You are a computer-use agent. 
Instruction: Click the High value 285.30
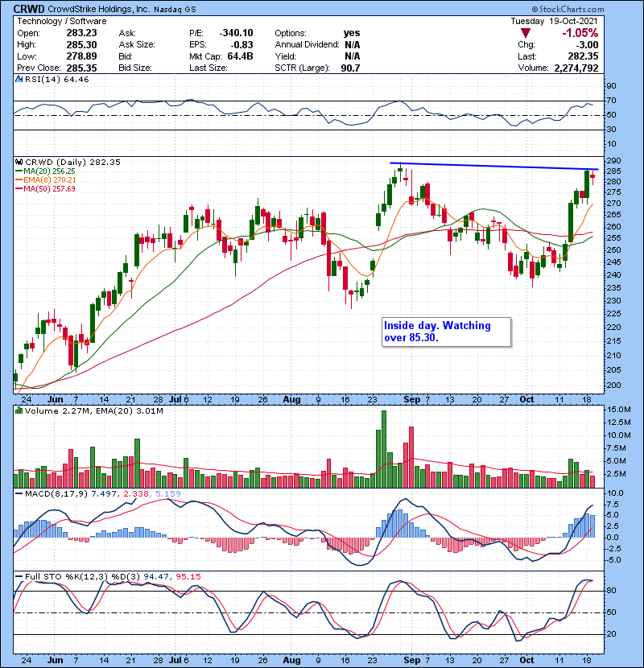click(81, 45)
